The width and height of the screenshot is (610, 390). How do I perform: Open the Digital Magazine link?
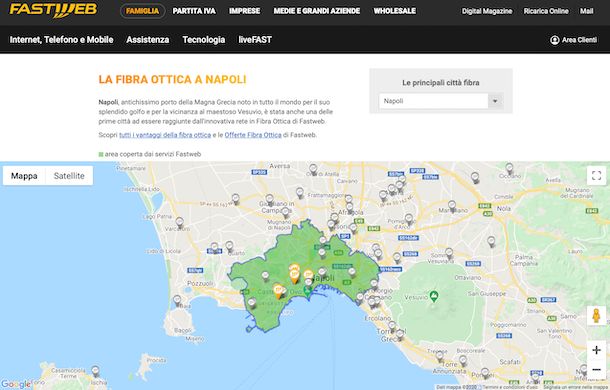[487, 11]
